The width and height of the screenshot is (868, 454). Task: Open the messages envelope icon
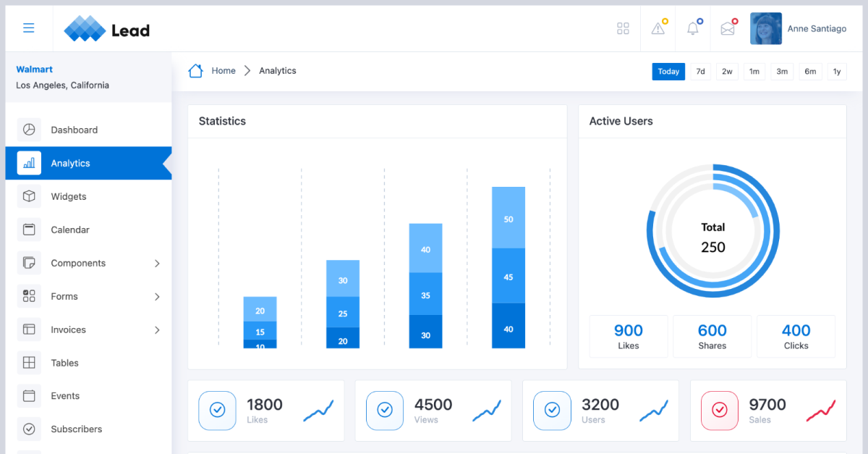pyautogui.click(x=727, y=28)
